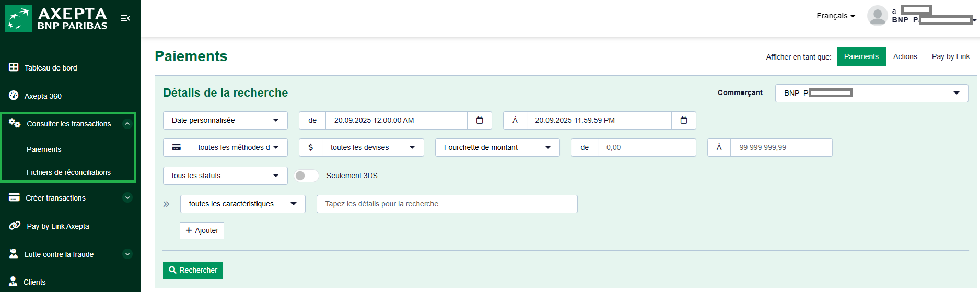Switch to the Pay by Link tab

point(950,57)
